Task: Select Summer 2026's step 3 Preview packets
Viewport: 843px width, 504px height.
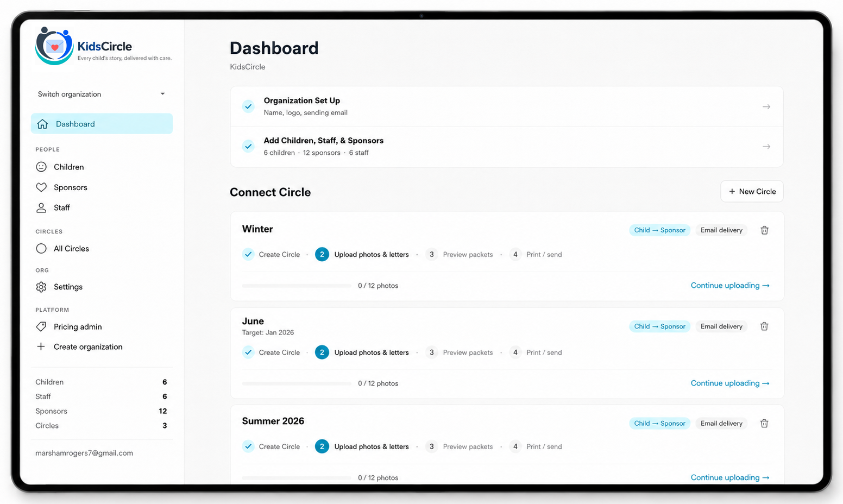Action: click(x=459, y=446)
